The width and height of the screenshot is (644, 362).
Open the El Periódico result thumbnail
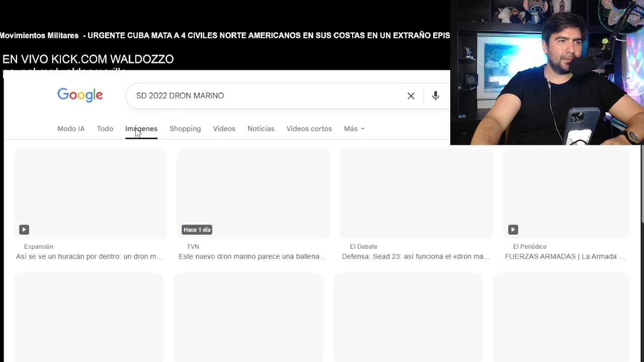click(x=567, y=194)
